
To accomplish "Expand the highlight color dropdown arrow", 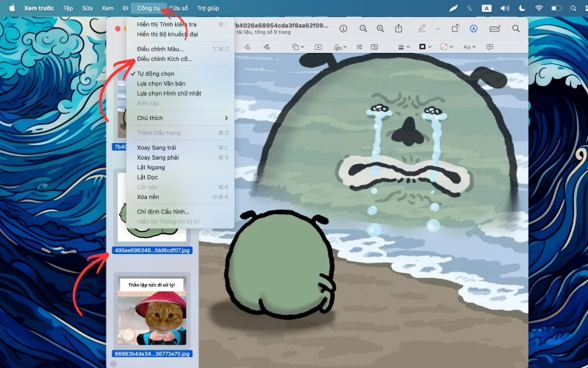I will [437, 29].
